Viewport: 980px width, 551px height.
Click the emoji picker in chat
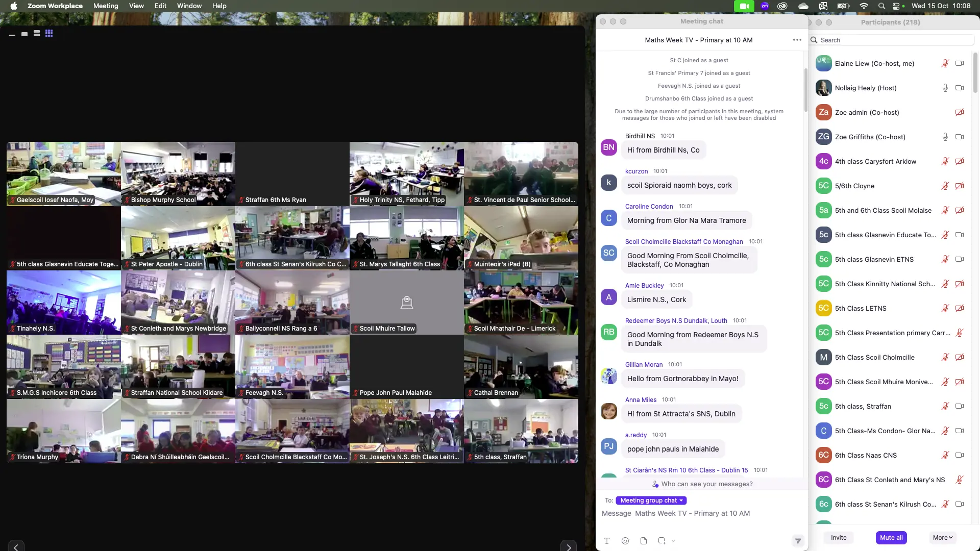(x=625, y=541)
